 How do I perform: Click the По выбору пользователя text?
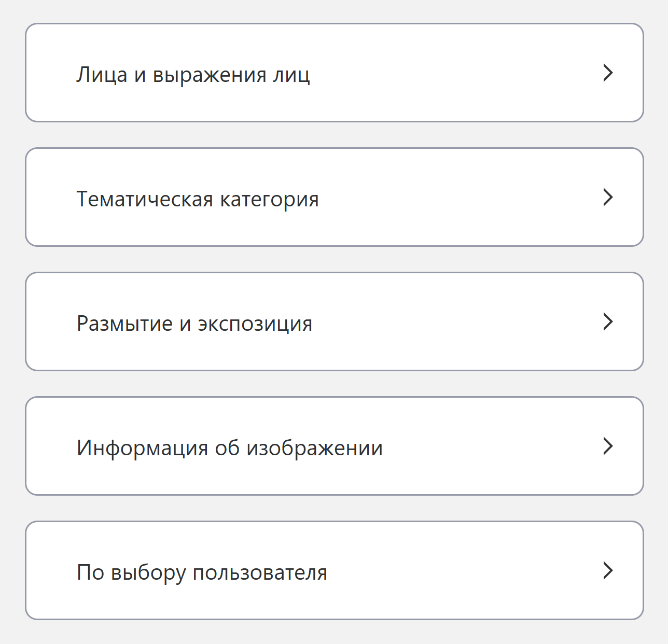[x=202, y=572]
